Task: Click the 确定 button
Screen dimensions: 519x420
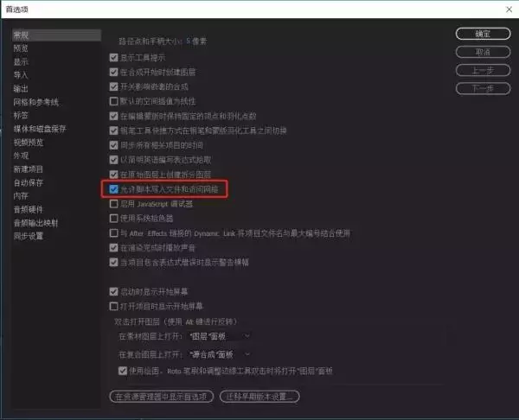Action: tap(483, 34)
